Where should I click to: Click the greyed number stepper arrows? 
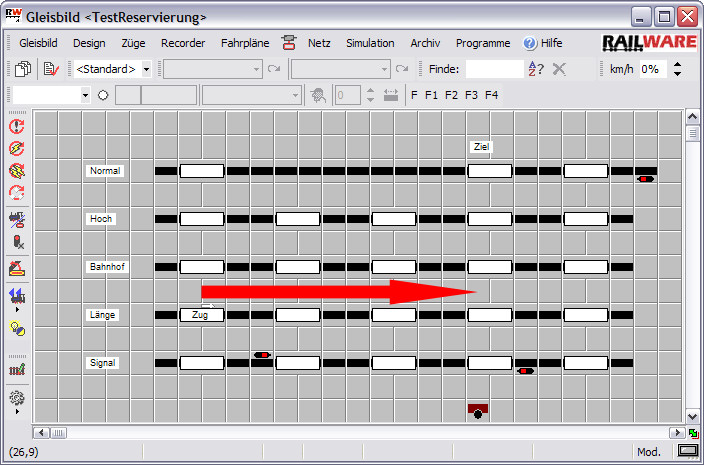(x=370, y=95)
